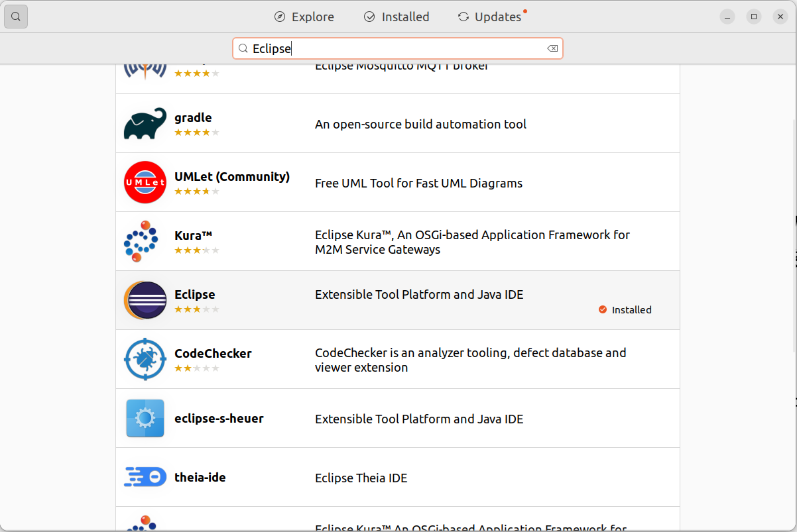This screenshot has width=797, height=532.
Task: Click the Eclipse star rating
Action: pyautogui.click(x=196, y=309)
